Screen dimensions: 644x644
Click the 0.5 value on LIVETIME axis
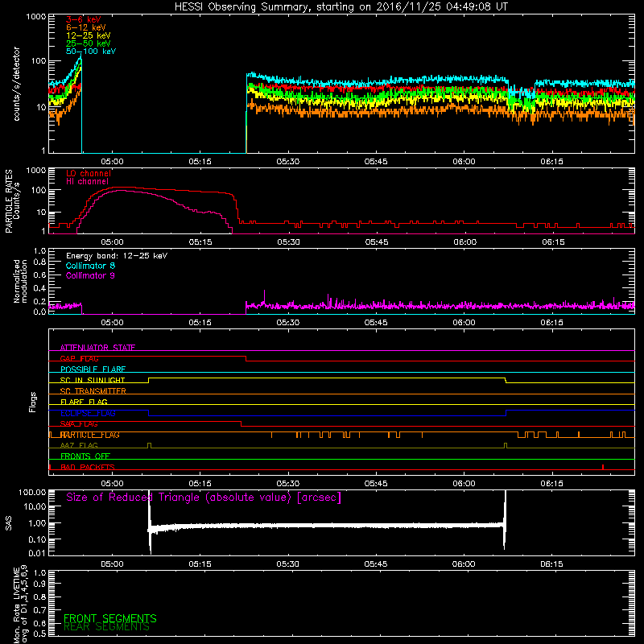pyautogui.click(x=39, y=634)
